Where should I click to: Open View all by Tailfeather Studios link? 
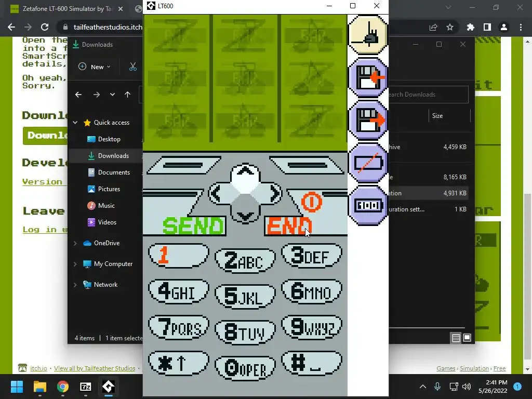95,368
